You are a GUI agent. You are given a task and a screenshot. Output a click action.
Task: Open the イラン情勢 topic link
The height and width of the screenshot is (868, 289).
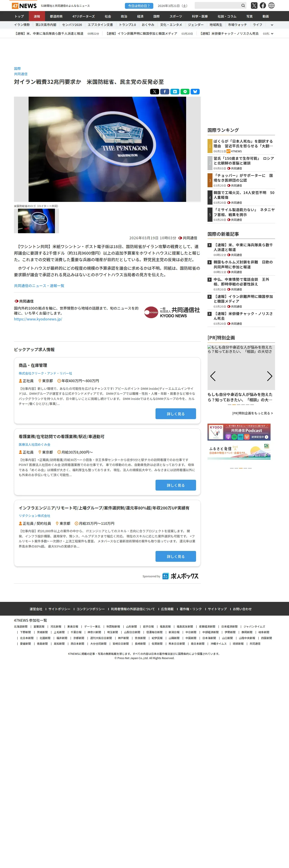pyautogui.click(x=22, y=25)
